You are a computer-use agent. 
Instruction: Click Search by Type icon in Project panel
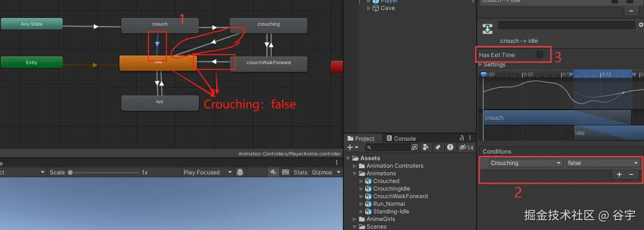(x=425, y=147)
